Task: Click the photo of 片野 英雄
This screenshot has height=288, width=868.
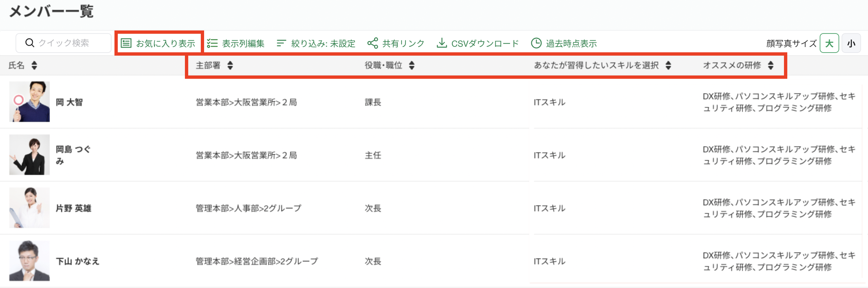Action: coord(29,208)
